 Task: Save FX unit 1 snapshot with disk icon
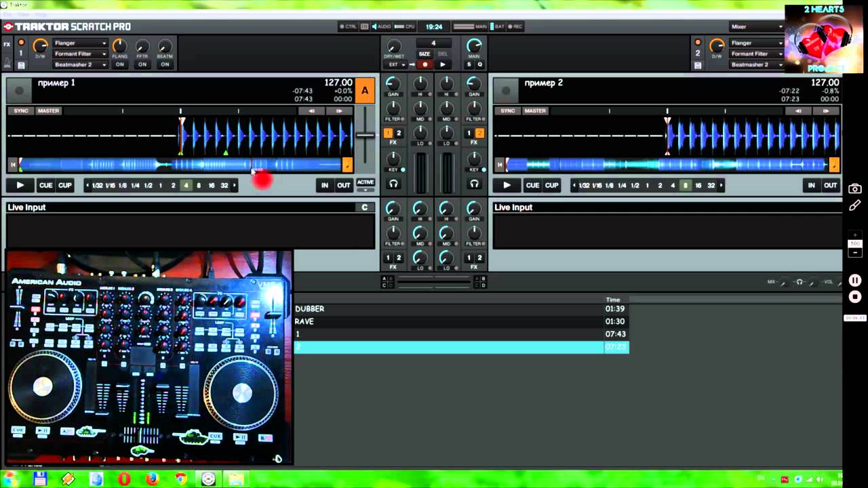click(21, 65)
